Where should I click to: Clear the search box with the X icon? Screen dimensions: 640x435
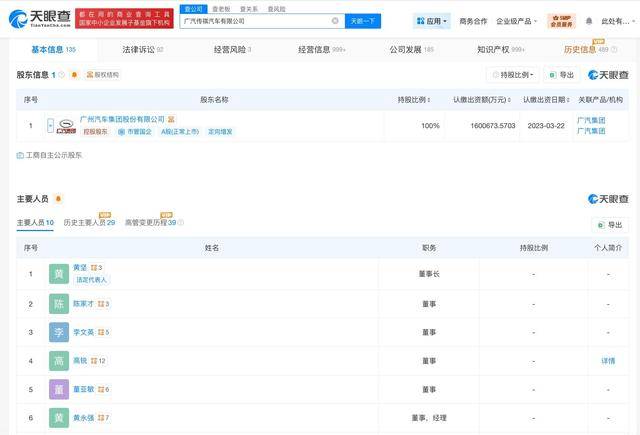[335, 20]
